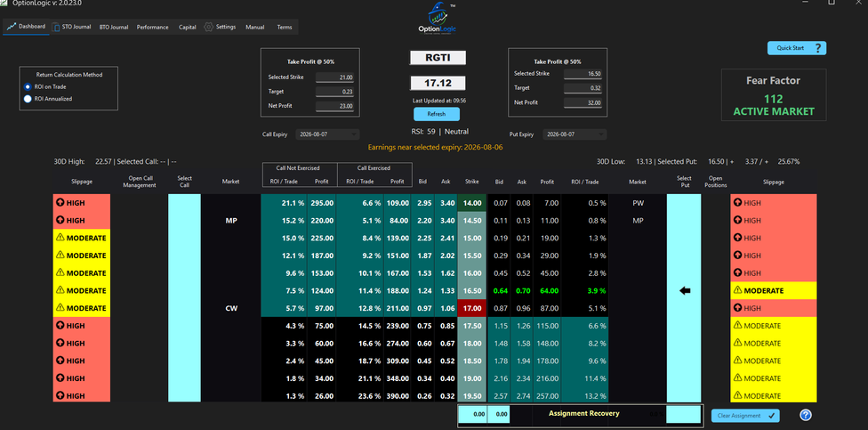868x430 pixels.
Task: Click the 22.57 30D High value
Action: click(103, 161)
